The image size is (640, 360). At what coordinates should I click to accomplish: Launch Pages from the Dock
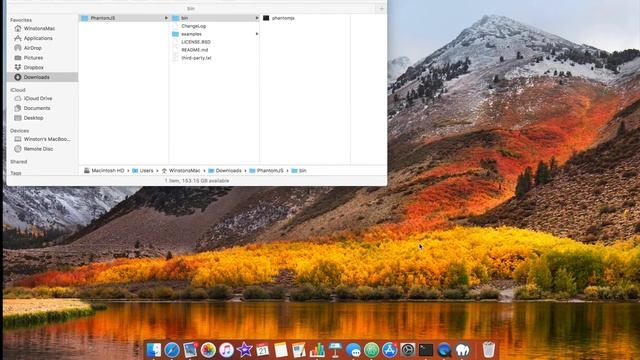(x=299, y=350)
